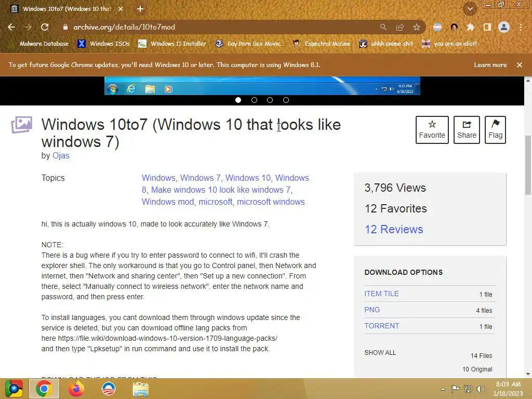Click Learn more in the update bar

coord(490,65)
